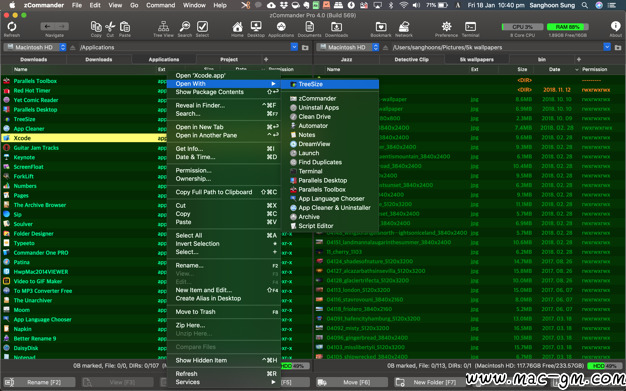The image size is (626, 391).
Task: Click folder icon beside left path bar
Action: [305, 47]
